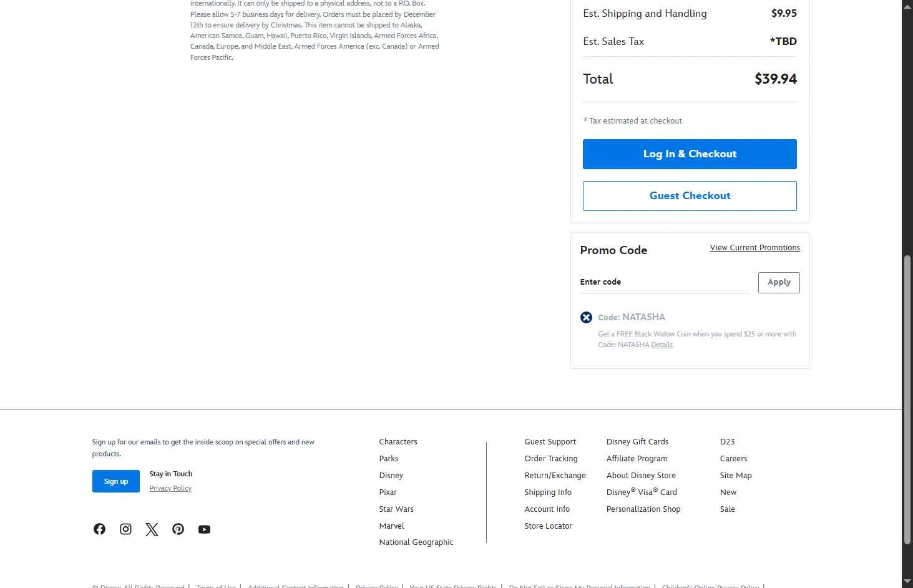
Task: Focus the Enter code promo field
Action: click(x=665, y=282)
